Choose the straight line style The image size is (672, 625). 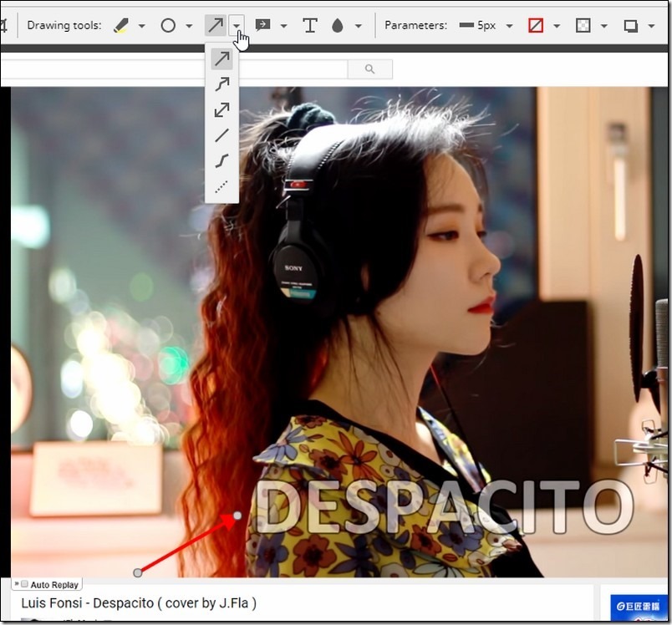[222, 135]
